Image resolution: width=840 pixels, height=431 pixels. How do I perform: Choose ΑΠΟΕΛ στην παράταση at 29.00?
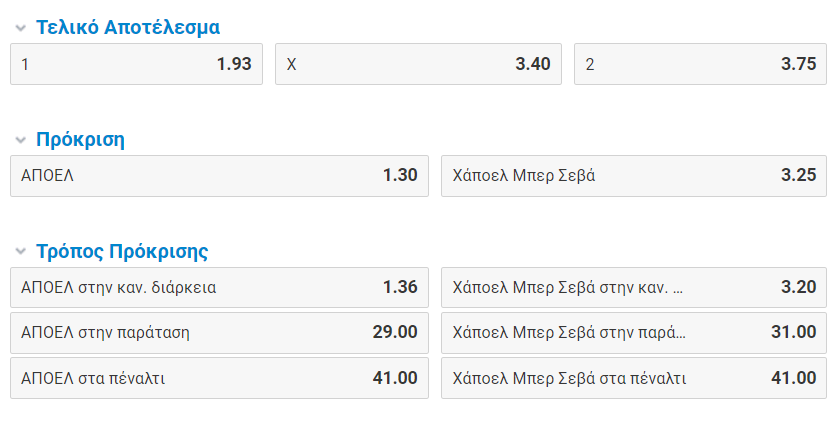pos(219,332)
